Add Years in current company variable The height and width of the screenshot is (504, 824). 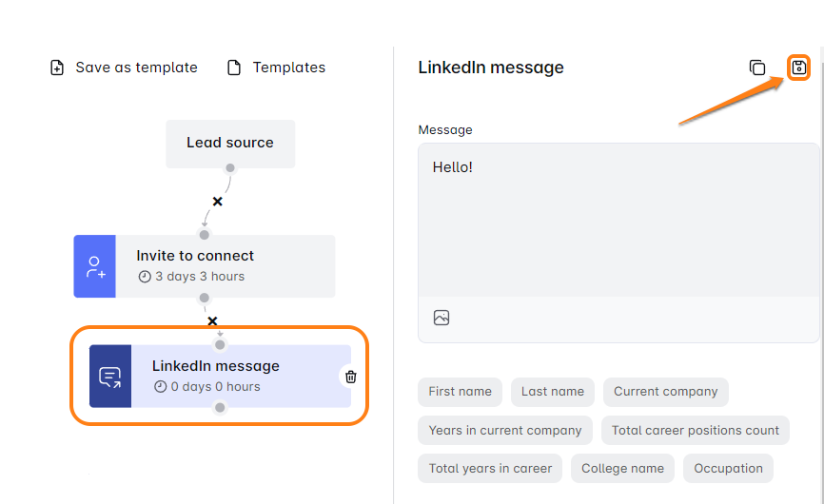505,430
